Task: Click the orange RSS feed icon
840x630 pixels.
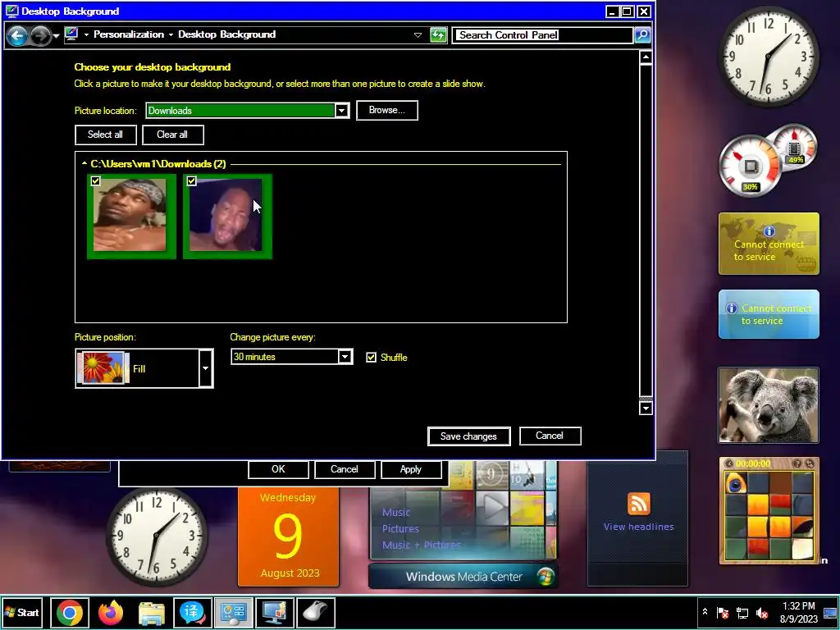Action: [x=638, y=504]
